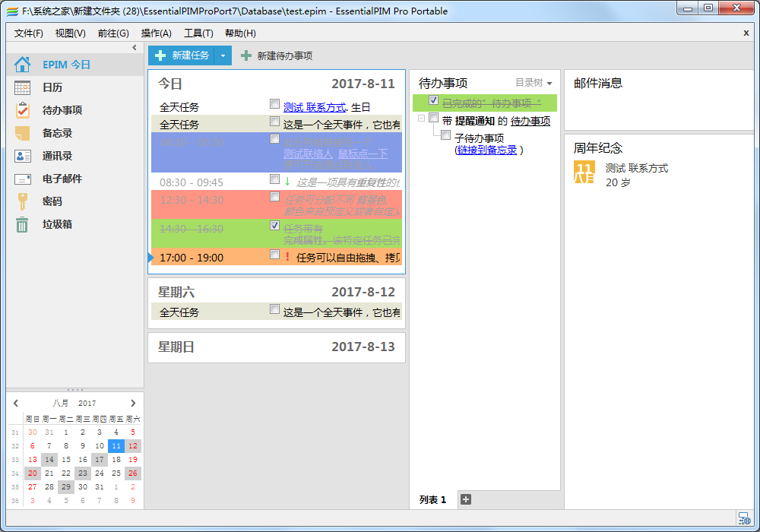Viewport: 760px width, 532px height.
Task: Open the 帮助(H) menu
Action: (x=240, y=33)
